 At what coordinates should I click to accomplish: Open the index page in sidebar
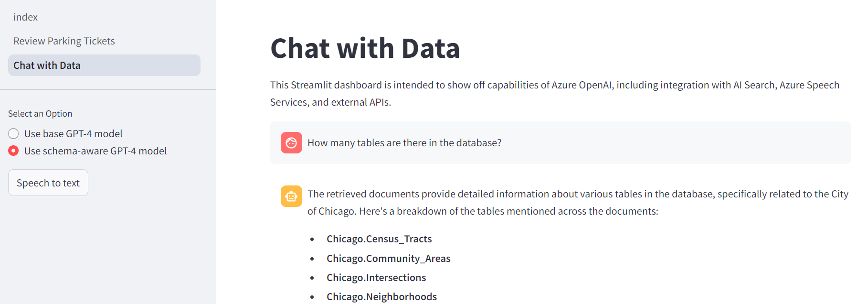(x=26, y=17)
